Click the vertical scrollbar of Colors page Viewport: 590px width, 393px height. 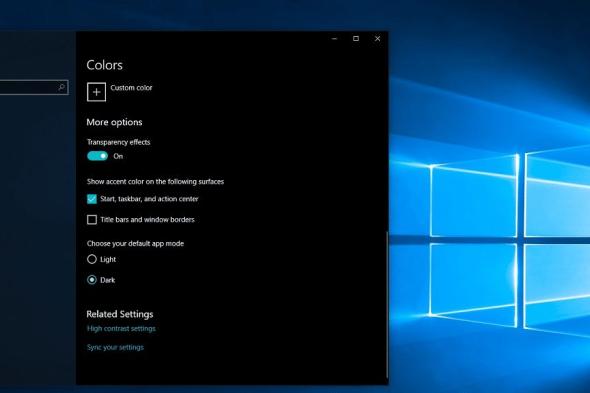point(387,305)
